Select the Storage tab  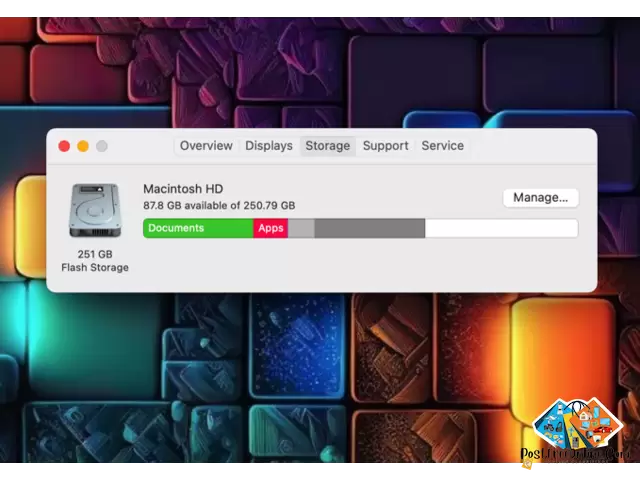[328, 146]
